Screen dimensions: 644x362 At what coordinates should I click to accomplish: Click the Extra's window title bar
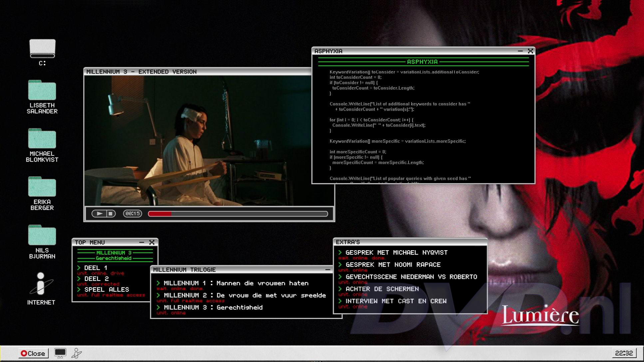(x=410, y=242)
